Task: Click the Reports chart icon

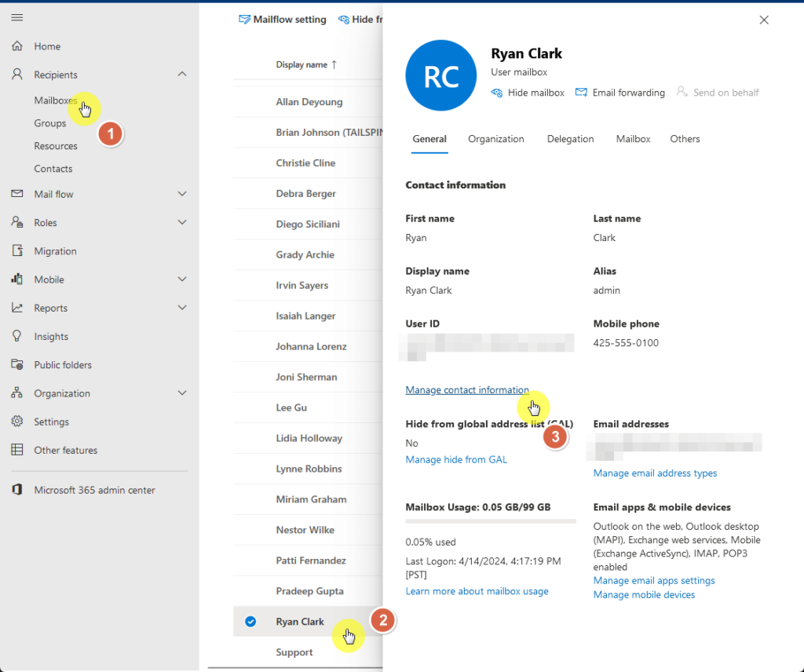Action: [17, 308]
